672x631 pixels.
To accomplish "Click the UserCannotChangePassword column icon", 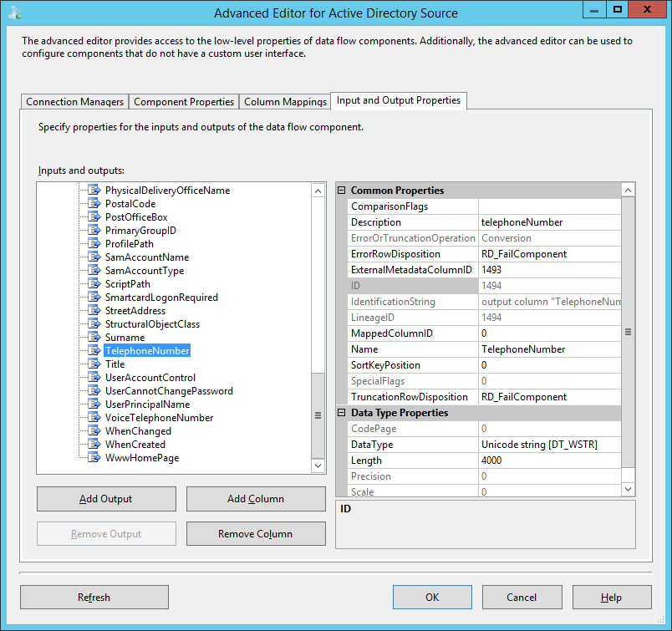I will pyautogui.click(x=94, y=390).
